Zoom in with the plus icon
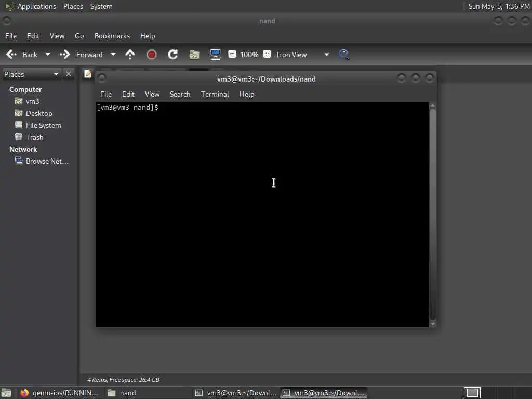 click(x=267, y=54)
